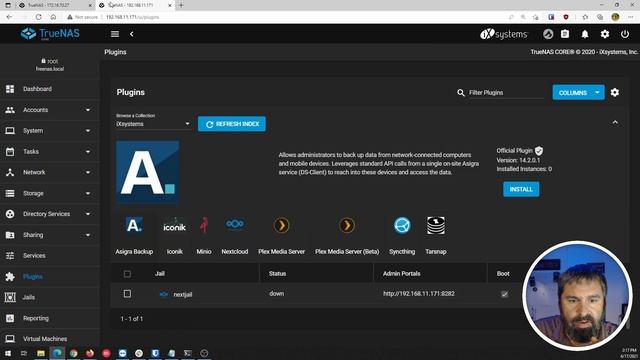Image resolution: width=640 pixels, height=360 pixels.
Task: Go to Dashboard
Action: pyautogui.click(x=50, y=89)
